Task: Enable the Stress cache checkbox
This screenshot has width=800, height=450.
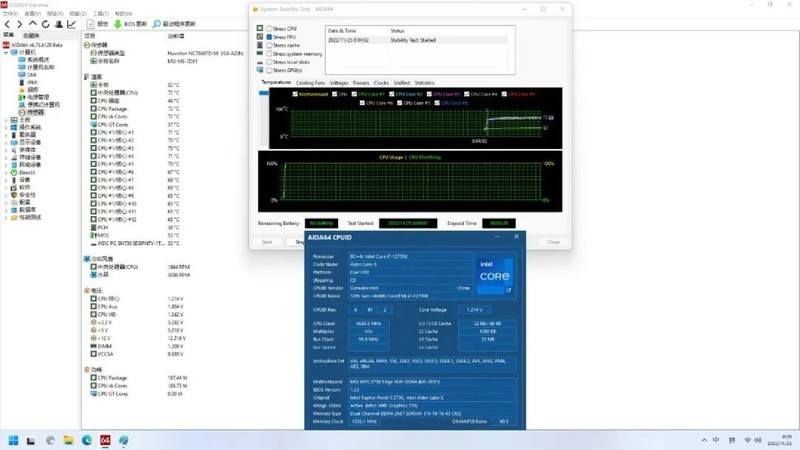Action: tap(269, 45)
